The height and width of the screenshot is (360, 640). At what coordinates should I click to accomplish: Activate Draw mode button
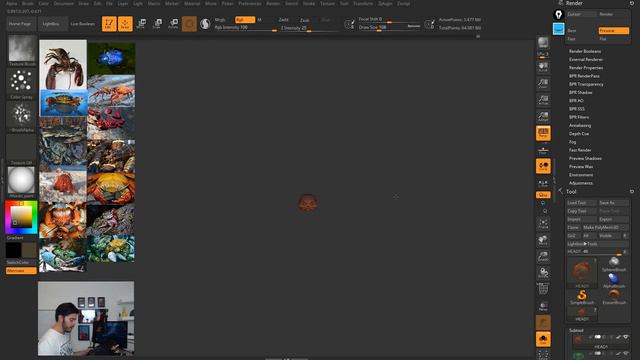(125, 24)
